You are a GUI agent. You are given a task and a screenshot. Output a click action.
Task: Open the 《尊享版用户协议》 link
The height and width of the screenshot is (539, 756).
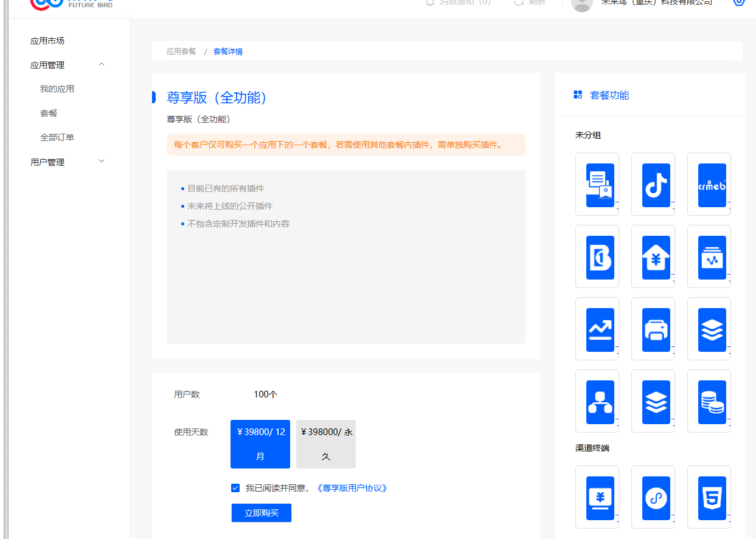[x=352, y=488]
